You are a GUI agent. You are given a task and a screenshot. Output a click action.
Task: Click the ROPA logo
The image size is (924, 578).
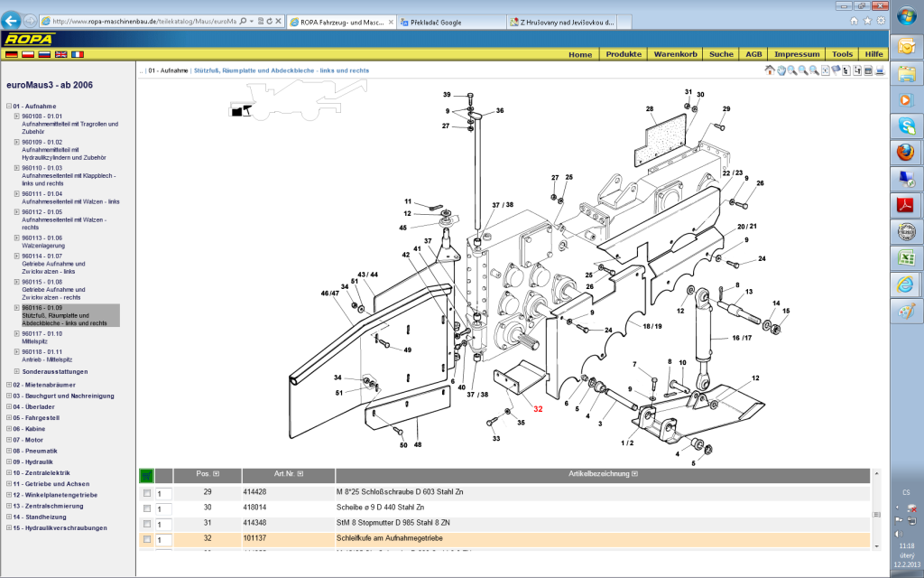tap(28, 40)
